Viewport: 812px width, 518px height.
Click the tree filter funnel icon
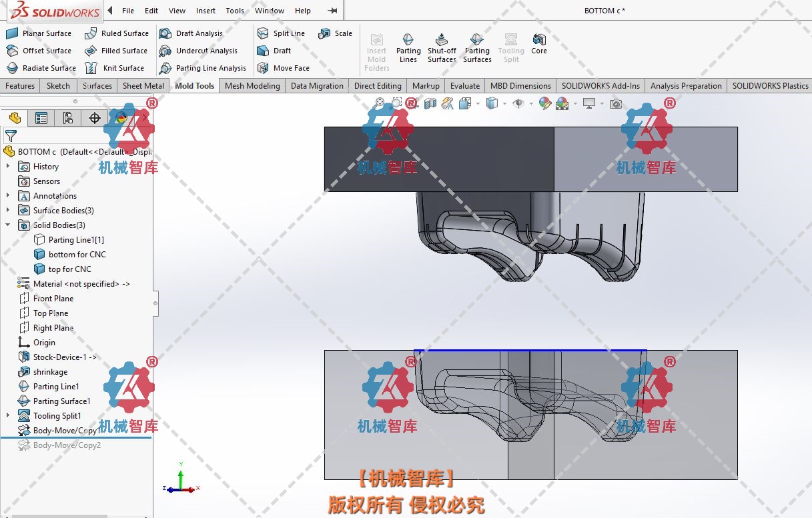tap(11, 136)
